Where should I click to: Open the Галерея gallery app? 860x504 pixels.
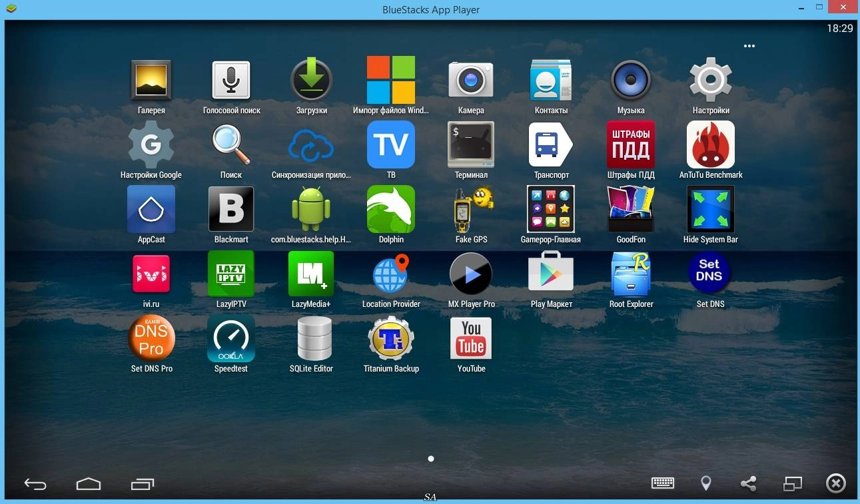(x=151, y=80)
